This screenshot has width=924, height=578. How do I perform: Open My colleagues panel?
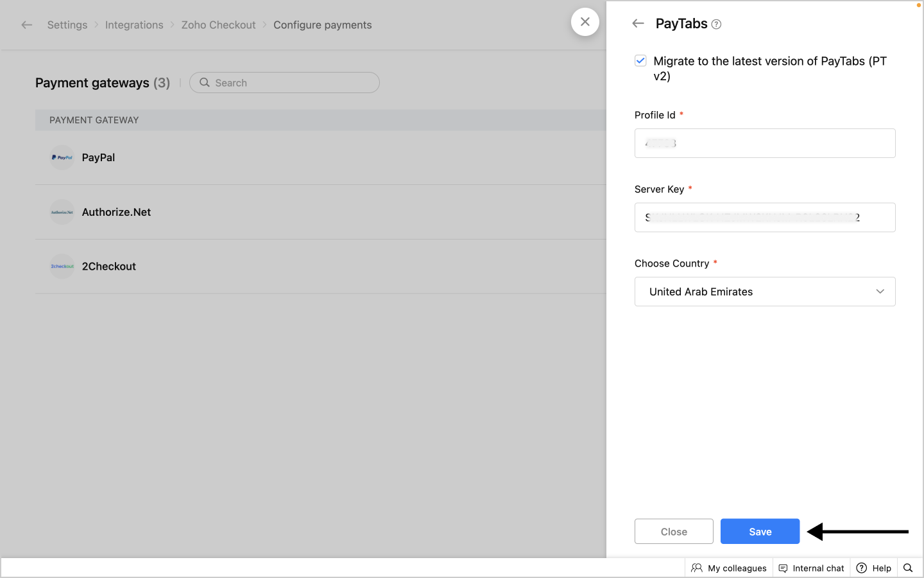pyautogui.click(x=729, y=568)
